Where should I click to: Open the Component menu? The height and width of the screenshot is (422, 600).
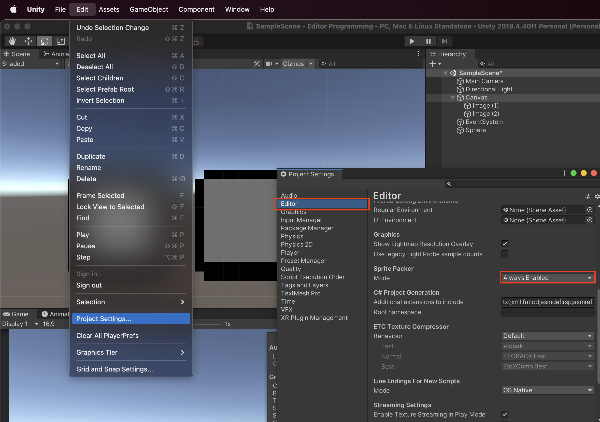tap(196, 9)
